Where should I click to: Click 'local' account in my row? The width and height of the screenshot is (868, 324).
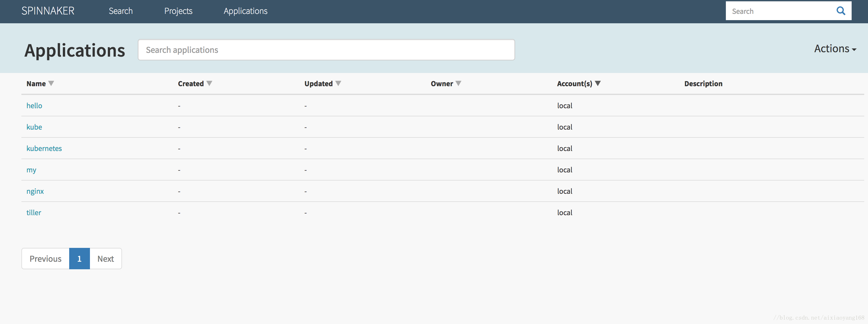565,170
